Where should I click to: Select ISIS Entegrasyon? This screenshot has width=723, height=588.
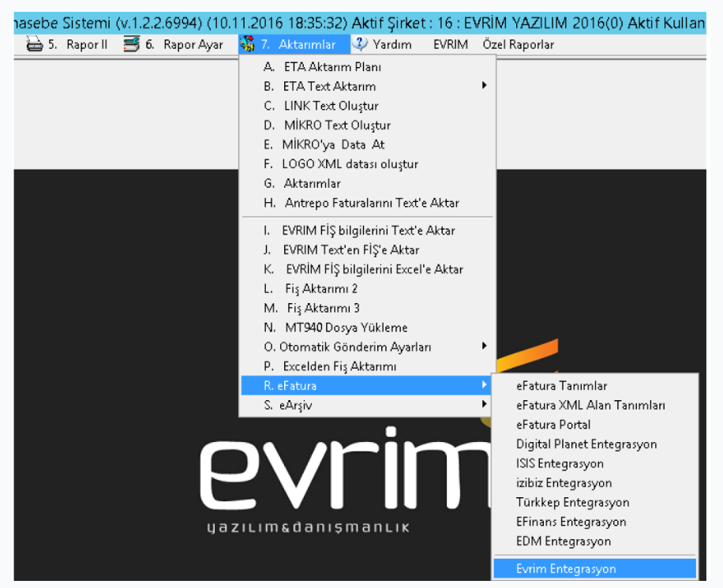[x=595, y=463]
